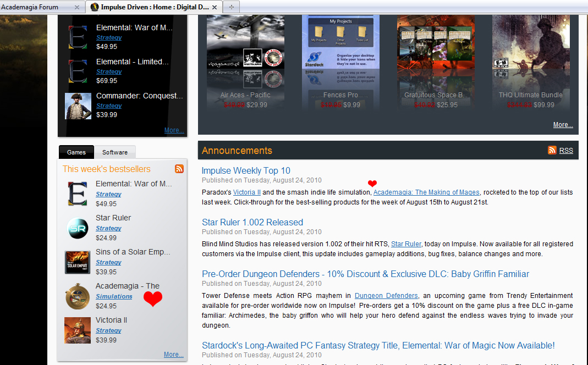Open a new browser tab
588x365 pixels.
click(232, 7)
